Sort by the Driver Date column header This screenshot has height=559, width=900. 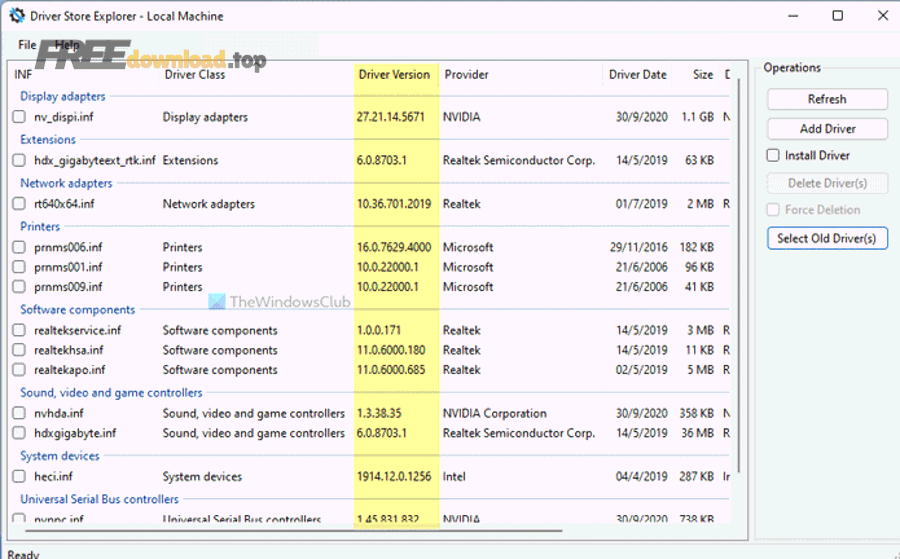[637, 75]
